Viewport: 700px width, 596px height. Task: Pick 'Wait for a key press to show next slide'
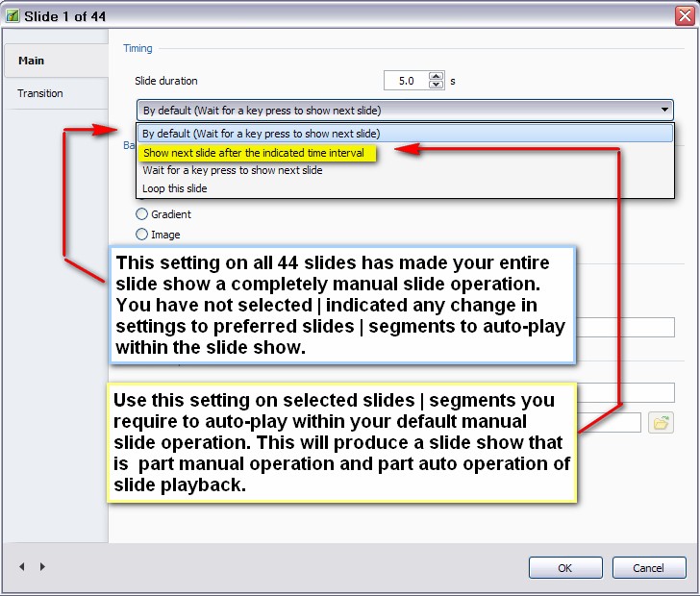233,170
